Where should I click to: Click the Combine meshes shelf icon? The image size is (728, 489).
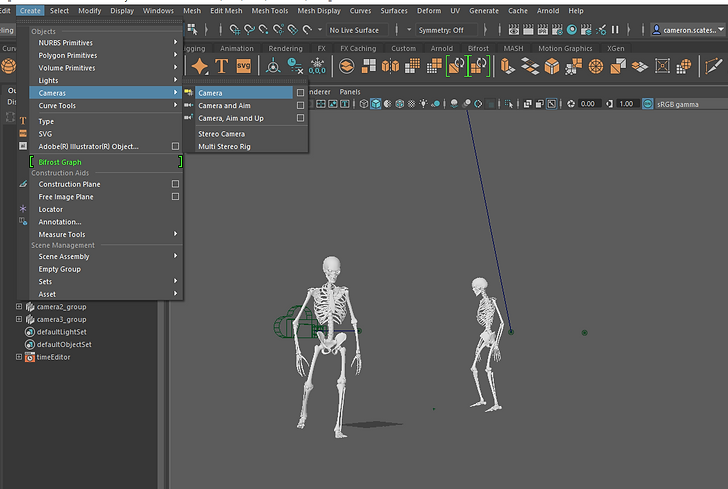[346, 66]
